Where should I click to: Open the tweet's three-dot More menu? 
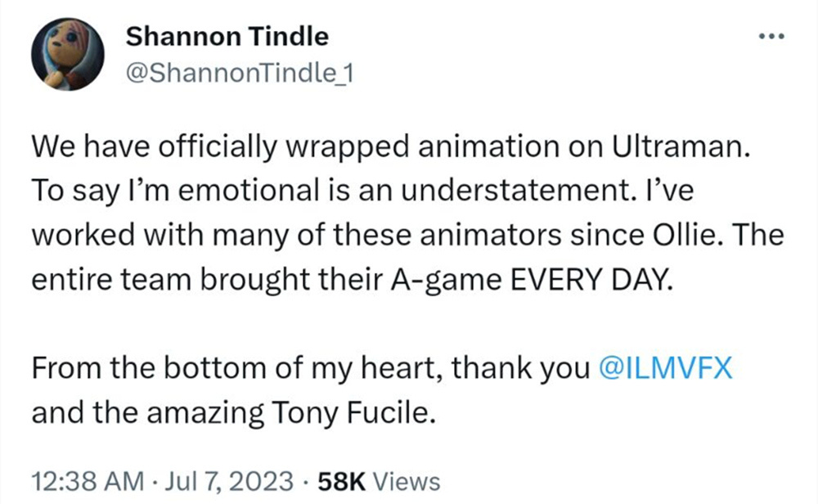[771, 38]
